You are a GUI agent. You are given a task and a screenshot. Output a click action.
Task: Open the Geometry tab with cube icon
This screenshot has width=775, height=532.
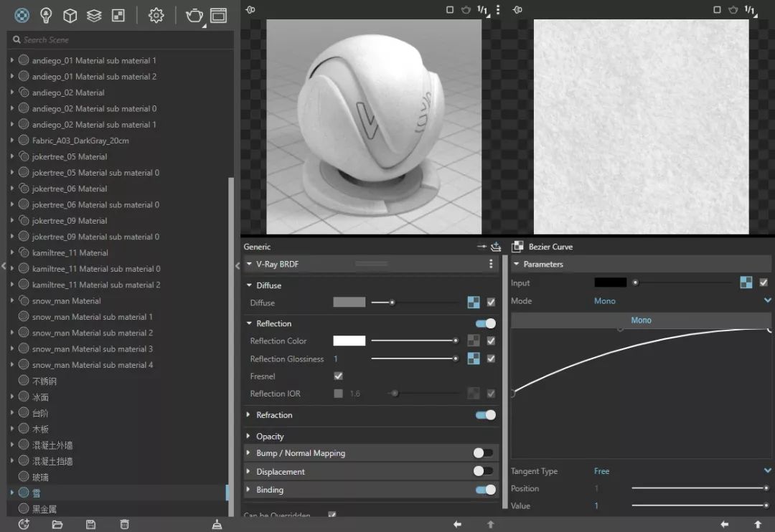pyautogui.click(x=70, y=15)
